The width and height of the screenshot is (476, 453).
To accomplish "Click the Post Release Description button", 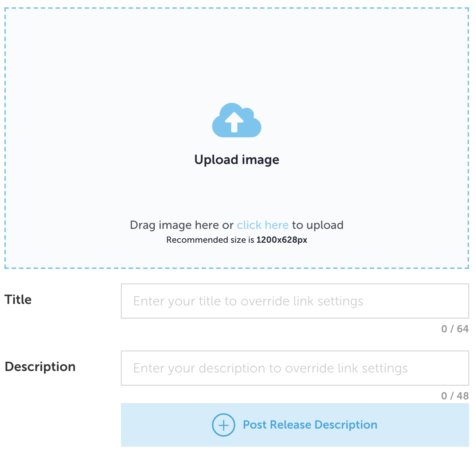I will click(295, 425).
